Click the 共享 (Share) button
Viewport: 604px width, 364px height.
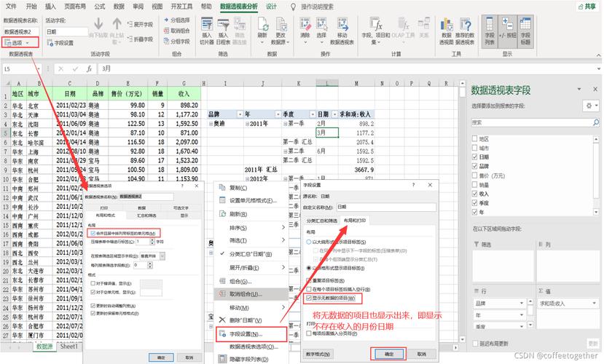click(x=587, y=7)
